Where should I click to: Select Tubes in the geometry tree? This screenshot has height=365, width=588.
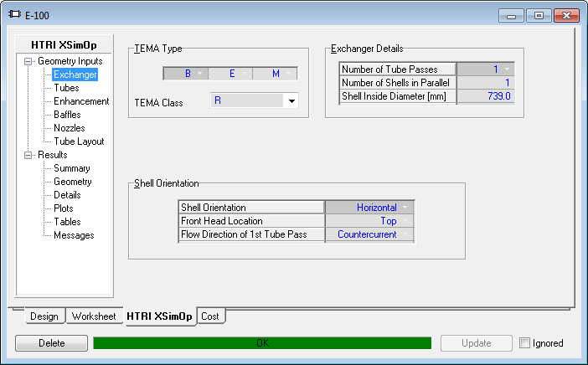point(66,88)
